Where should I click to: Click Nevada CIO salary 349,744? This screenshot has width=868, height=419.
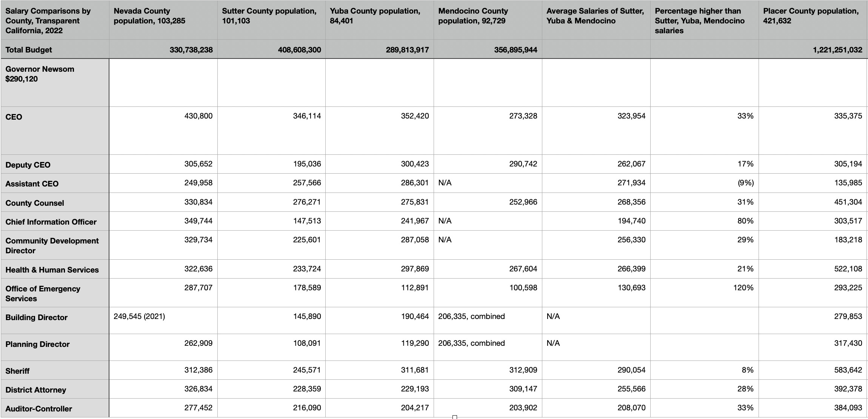[x=198, y=221]
